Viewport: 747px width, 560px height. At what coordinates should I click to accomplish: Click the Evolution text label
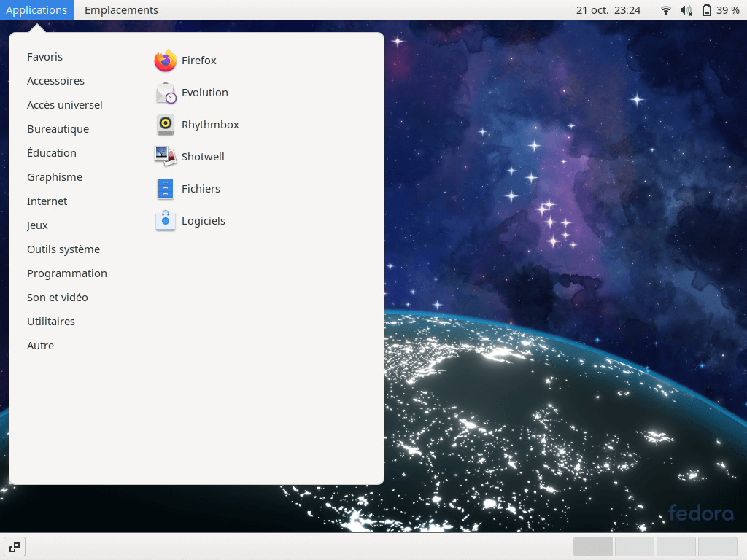pyautogui.click(x=205, y=93)
